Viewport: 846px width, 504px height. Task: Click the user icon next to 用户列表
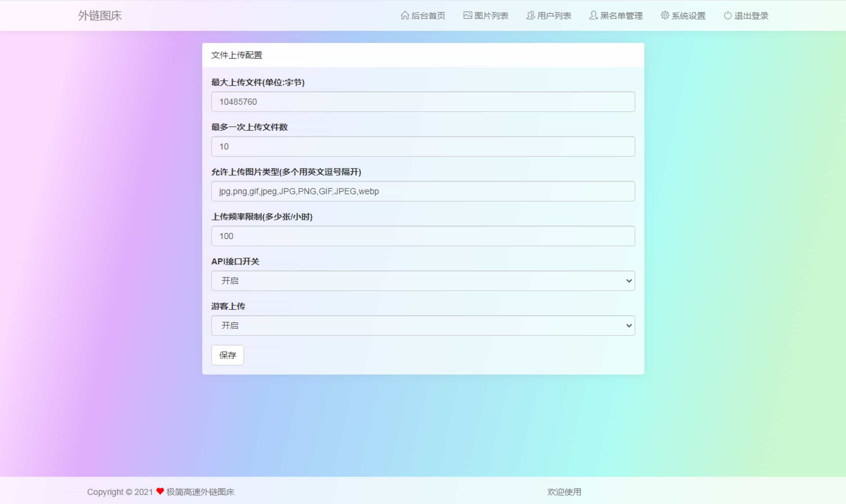[530, 16]
